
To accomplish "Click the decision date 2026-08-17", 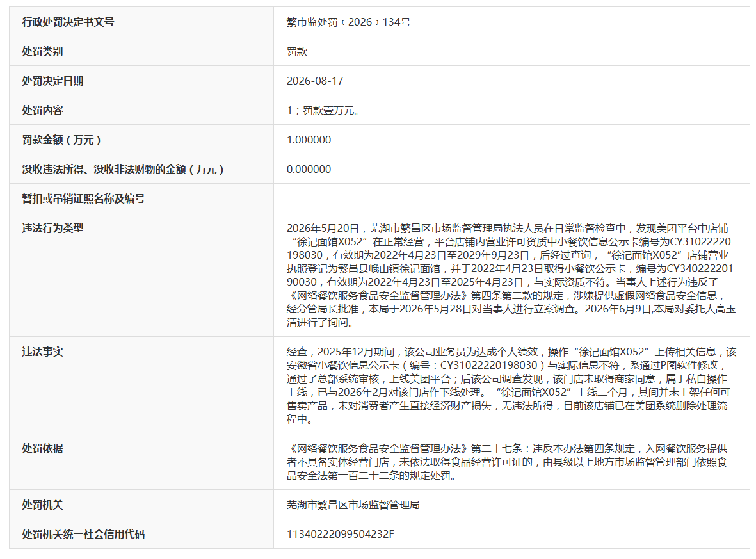I will pos(315,81).
